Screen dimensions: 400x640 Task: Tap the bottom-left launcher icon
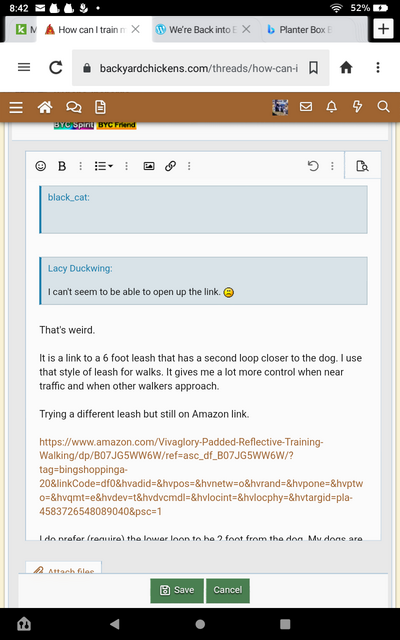pos(24,624)
